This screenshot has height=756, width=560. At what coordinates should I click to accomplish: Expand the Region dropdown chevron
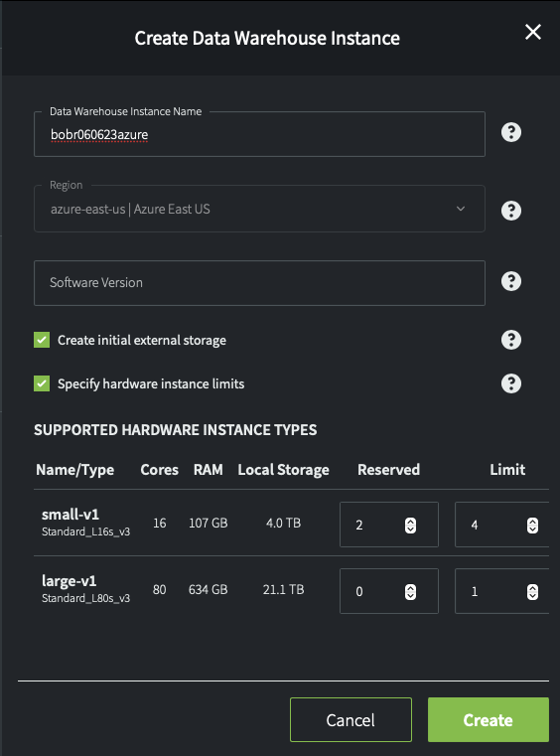click(x=461, y=209)
